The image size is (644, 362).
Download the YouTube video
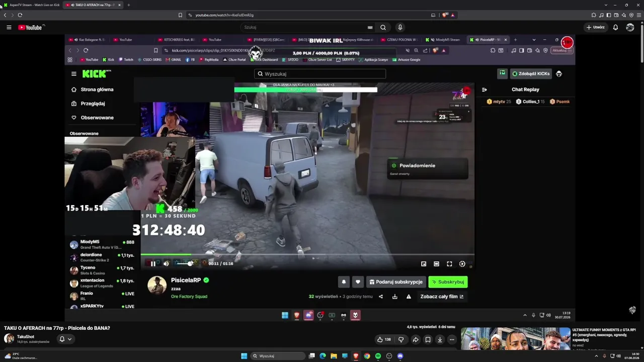(440, 339)
